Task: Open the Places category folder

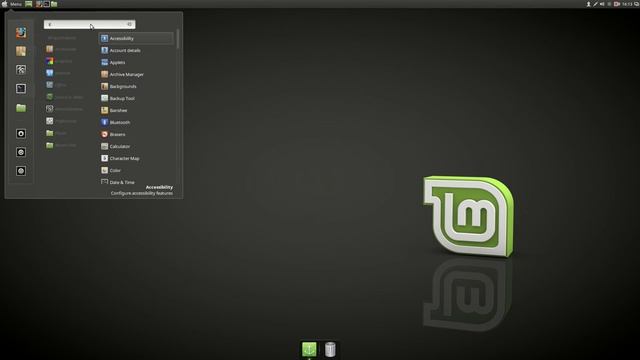Action: (x=57, y=133)
